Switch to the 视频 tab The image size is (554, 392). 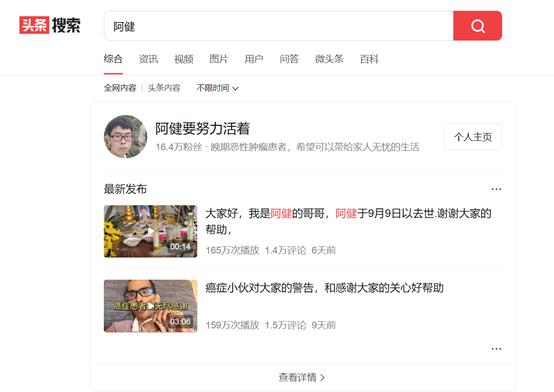click(x=184, y=59)
